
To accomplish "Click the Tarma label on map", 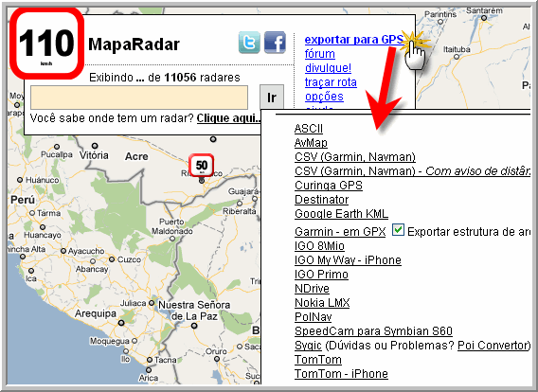I will click(x=48, y=213).
